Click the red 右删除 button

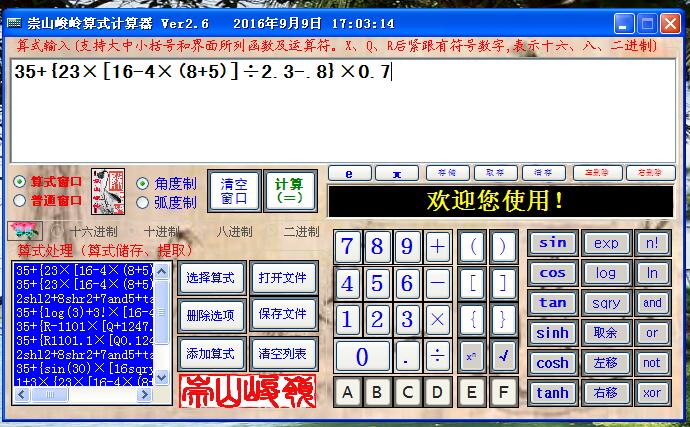(650, 173)
